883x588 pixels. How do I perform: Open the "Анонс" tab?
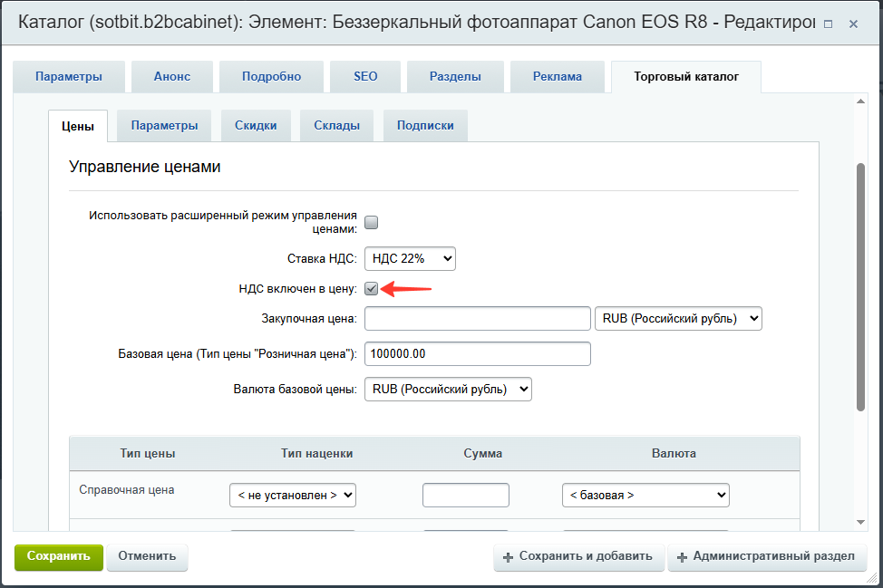point(172,76)
